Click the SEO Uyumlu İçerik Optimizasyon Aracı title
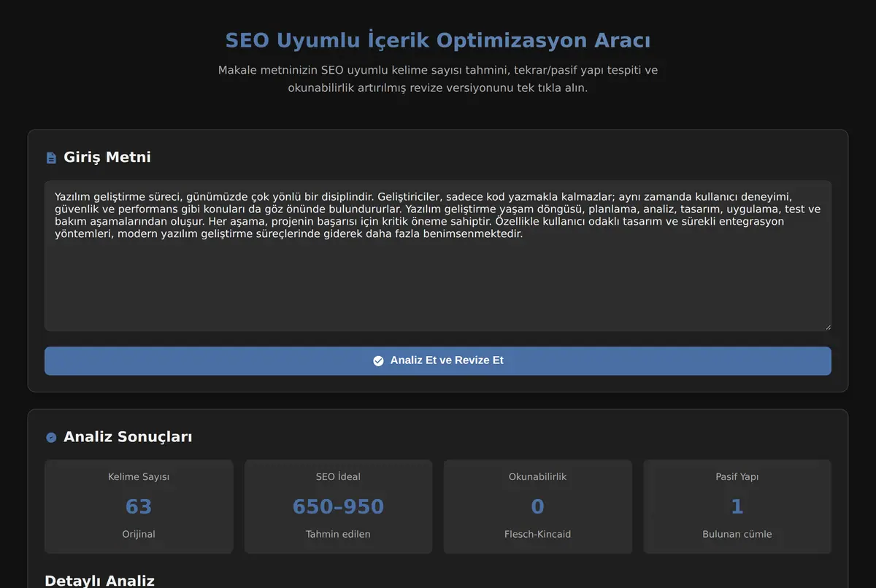Image resolution: width=876 pixels, height=588 pixels. point(438,40)
